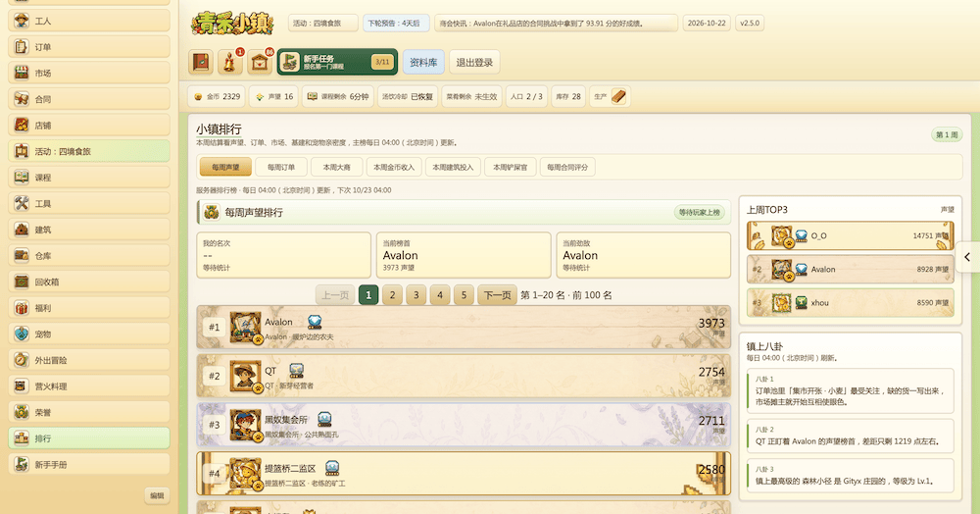Collapse right panel with chevron arrow
Viewport: 980px width, 514px height.
tap(967, 257)
